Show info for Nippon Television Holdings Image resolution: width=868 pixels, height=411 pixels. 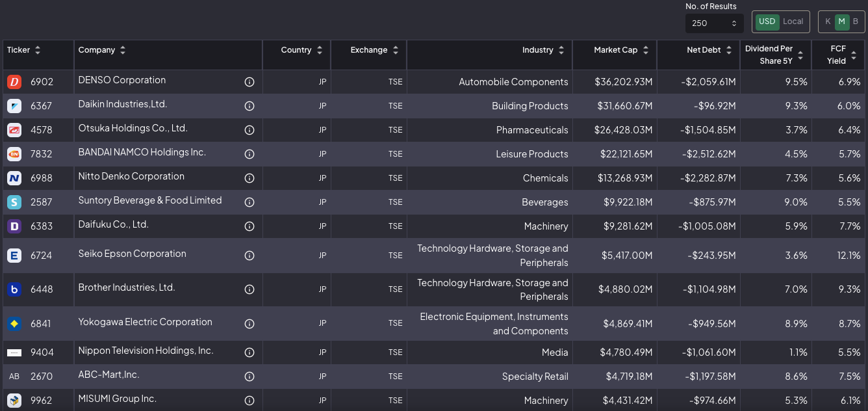249,352
